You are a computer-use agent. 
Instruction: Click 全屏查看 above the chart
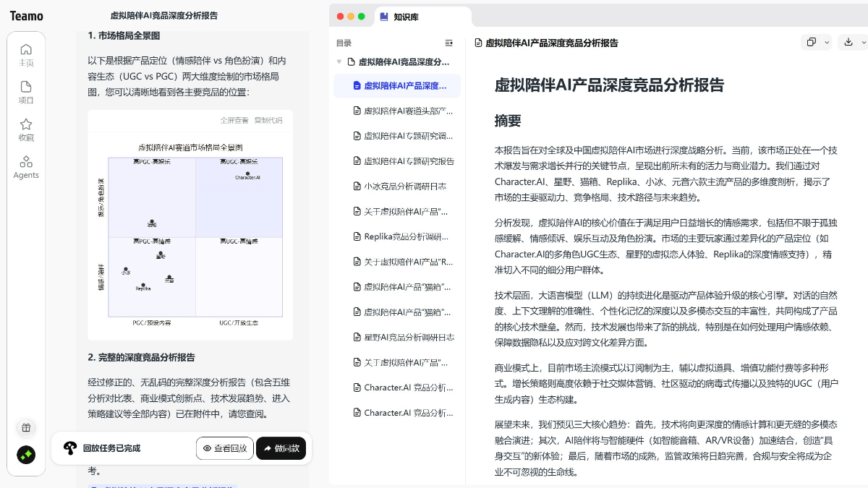point(234,121)
